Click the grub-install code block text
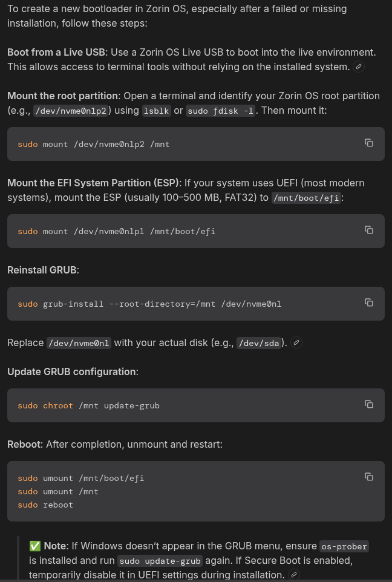The image size is (392, 582). (x=149, y=304)
